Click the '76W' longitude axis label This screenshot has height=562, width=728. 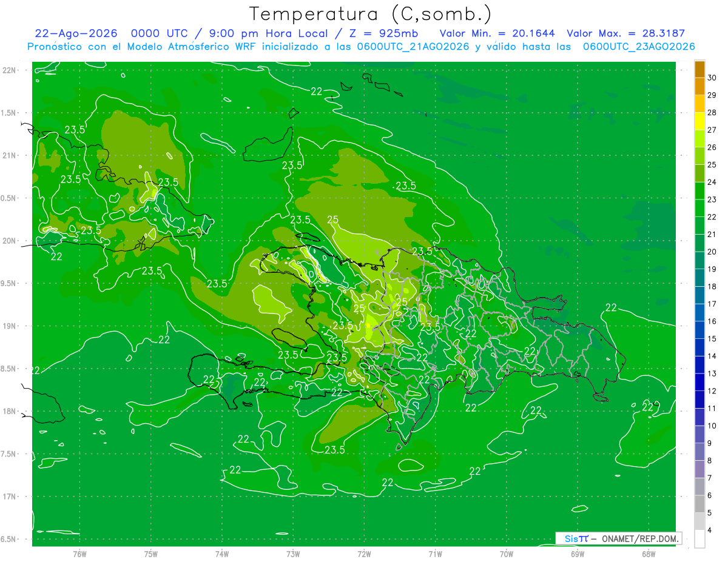79,554
